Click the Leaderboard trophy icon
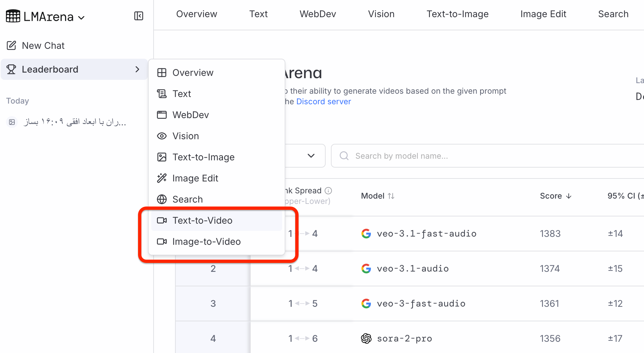 (12, 69)
